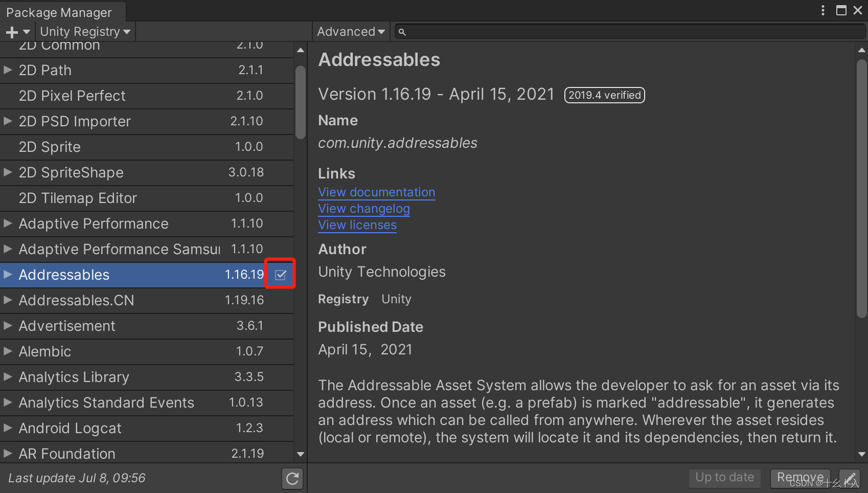Click the installed checkmark on Addressables row
Viewport: 868px width, 493px height.
pos(281,275)
